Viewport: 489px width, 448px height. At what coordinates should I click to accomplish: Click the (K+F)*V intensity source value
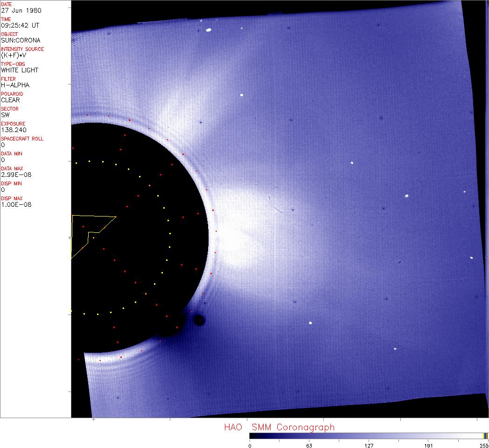[14, 55]
